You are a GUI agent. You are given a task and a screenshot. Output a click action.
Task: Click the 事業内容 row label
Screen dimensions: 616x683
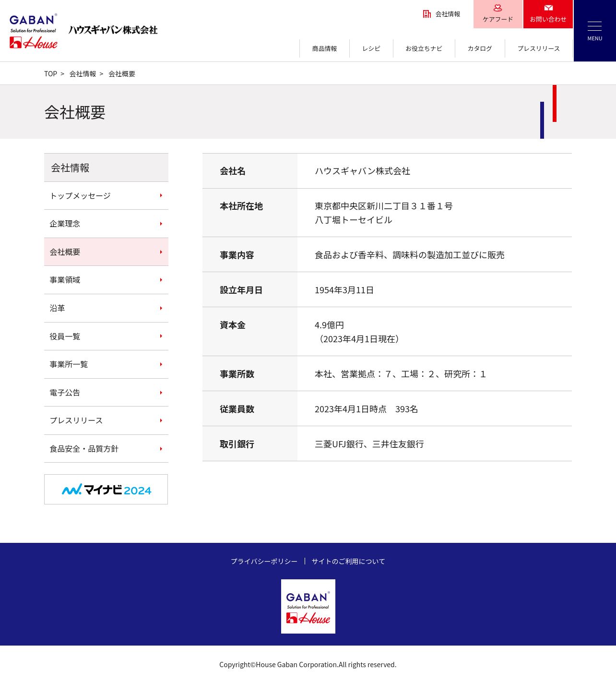237,255
